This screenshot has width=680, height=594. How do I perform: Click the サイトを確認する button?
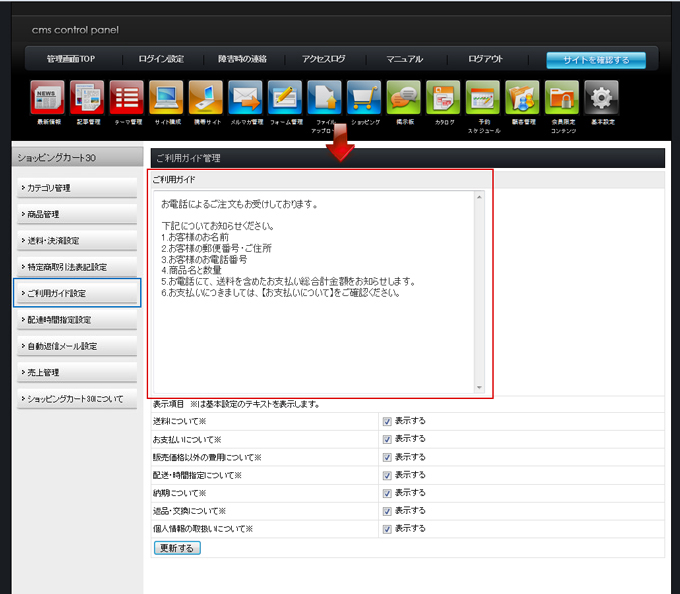(595, 60)
